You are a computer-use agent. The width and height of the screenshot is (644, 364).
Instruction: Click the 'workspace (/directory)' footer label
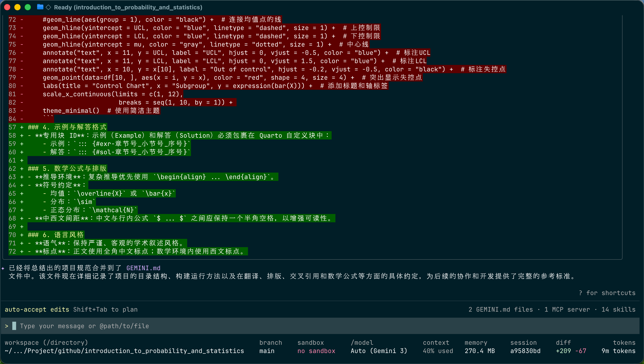[x=46, y=343]
